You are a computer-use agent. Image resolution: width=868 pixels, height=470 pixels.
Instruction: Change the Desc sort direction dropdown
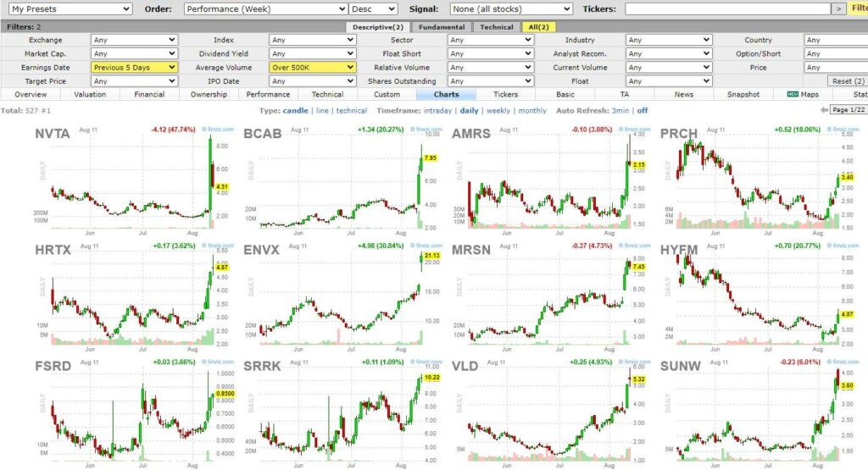pyautogui.click(x=373, y=8)
